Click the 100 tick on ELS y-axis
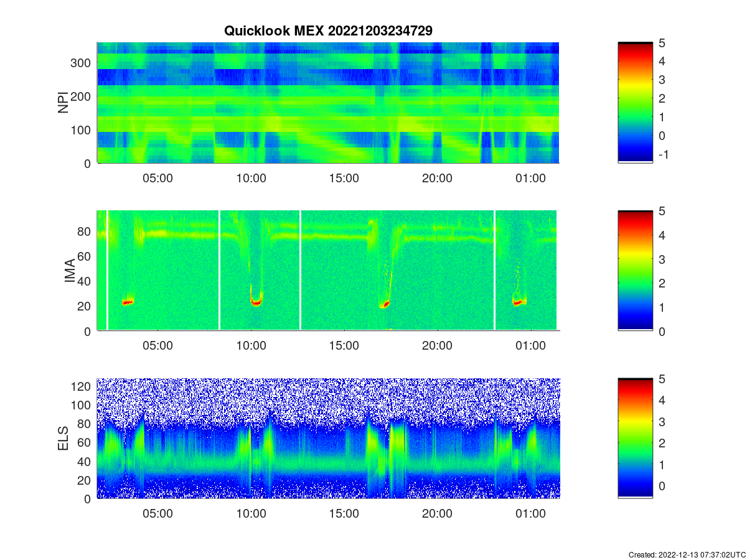 pyautogui.click(x=82, y=405)
